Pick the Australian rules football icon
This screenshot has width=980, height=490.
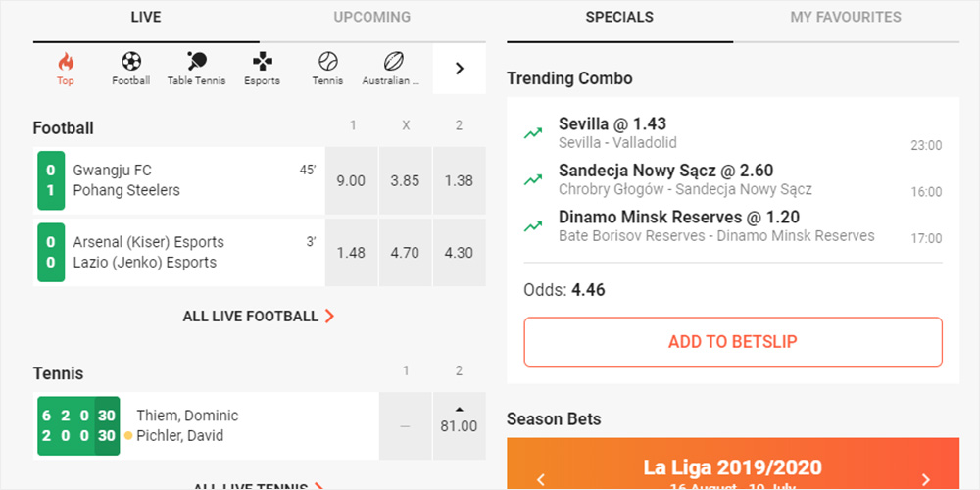(x=393, y=61)
